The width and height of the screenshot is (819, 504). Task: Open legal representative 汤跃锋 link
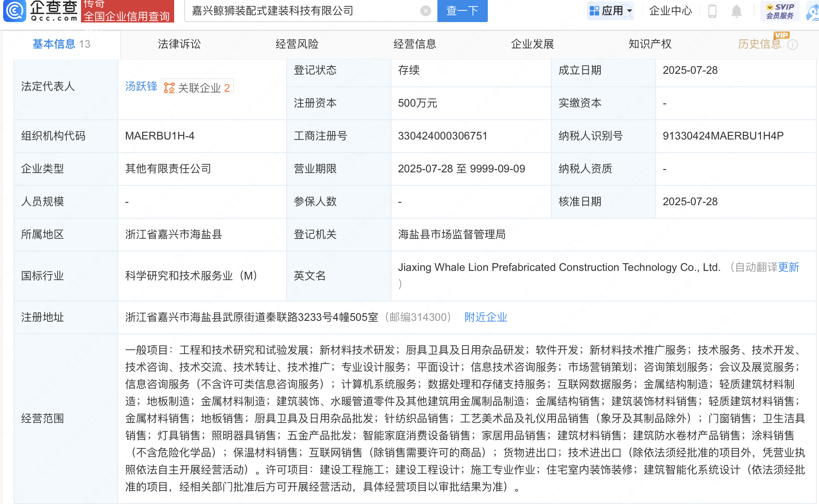141,86
